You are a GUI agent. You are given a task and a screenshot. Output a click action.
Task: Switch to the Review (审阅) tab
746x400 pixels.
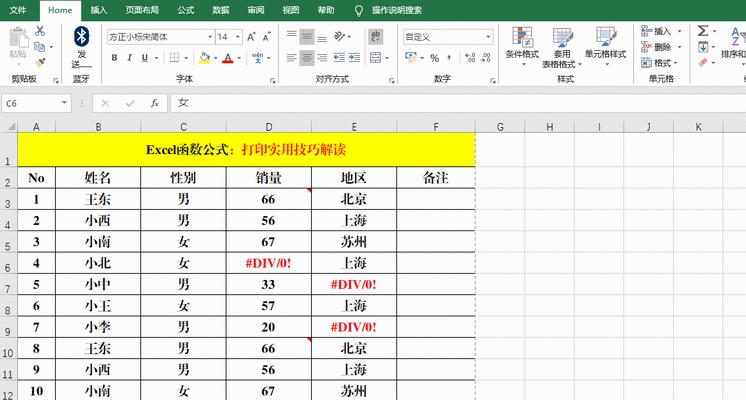tap(256, 10)
